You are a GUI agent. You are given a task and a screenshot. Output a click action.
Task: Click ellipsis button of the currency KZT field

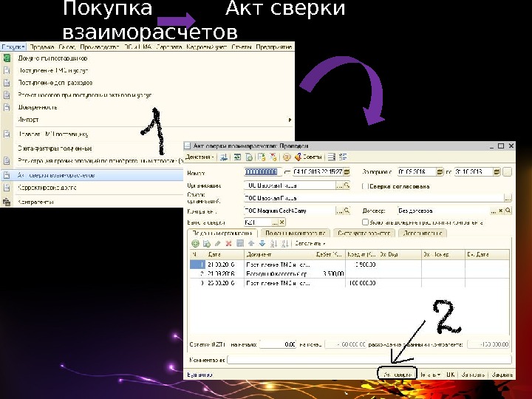pyautogui.click(x=275, y=222)
